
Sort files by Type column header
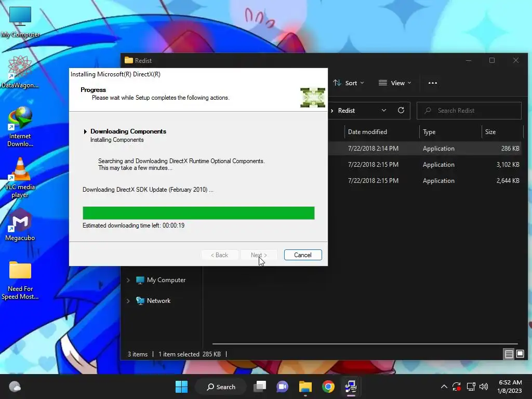(x=450, y=131)
